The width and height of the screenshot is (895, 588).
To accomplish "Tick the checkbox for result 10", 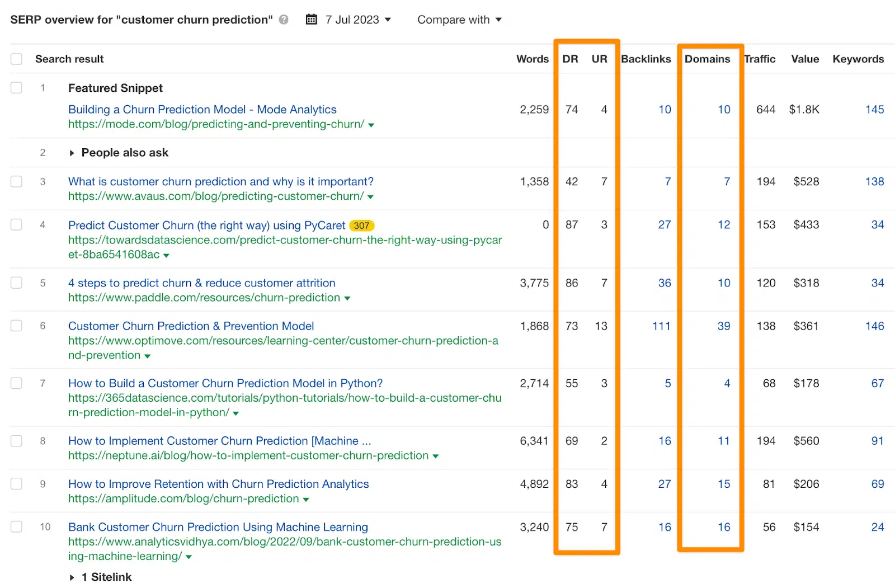I will [x=17, y=526].
